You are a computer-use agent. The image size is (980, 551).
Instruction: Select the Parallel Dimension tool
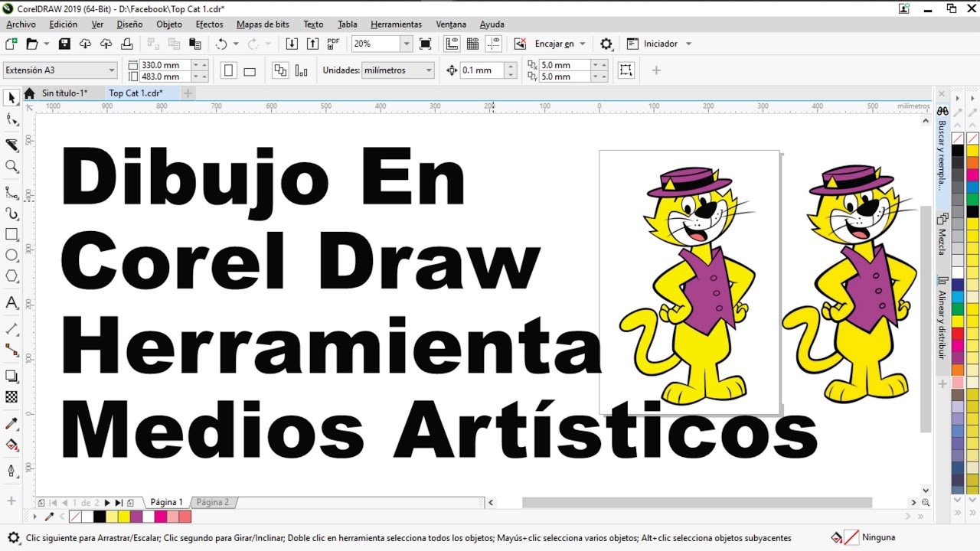click(x=11, y=329)
